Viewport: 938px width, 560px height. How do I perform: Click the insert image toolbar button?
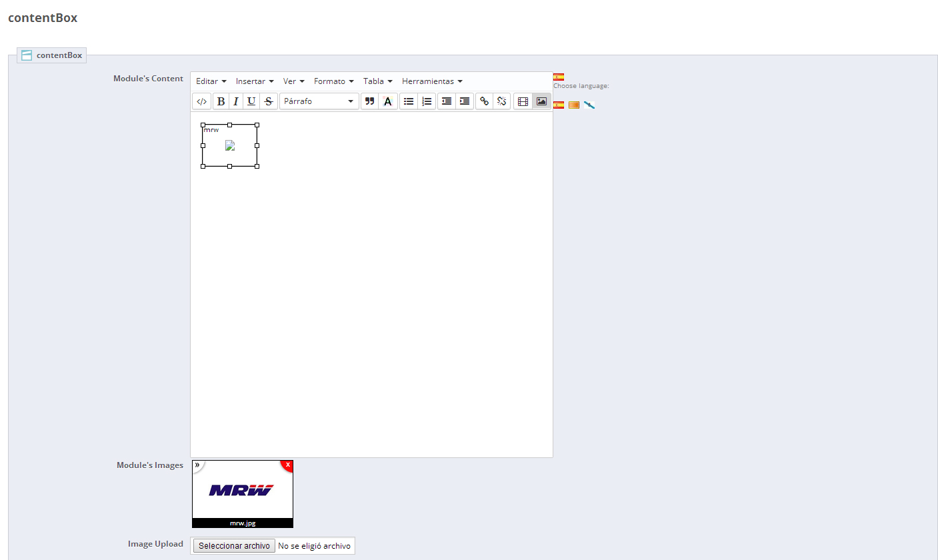[541, 101]
